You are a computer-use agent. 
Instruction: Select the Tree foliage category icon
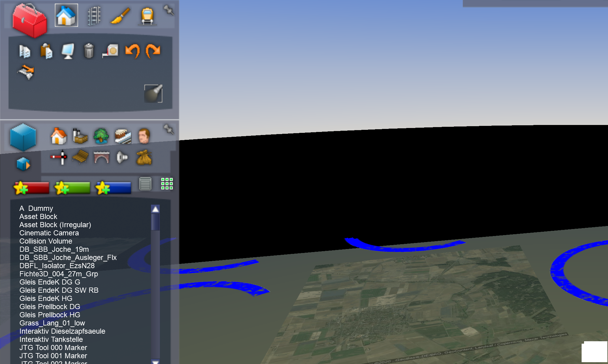coord(101,136)
